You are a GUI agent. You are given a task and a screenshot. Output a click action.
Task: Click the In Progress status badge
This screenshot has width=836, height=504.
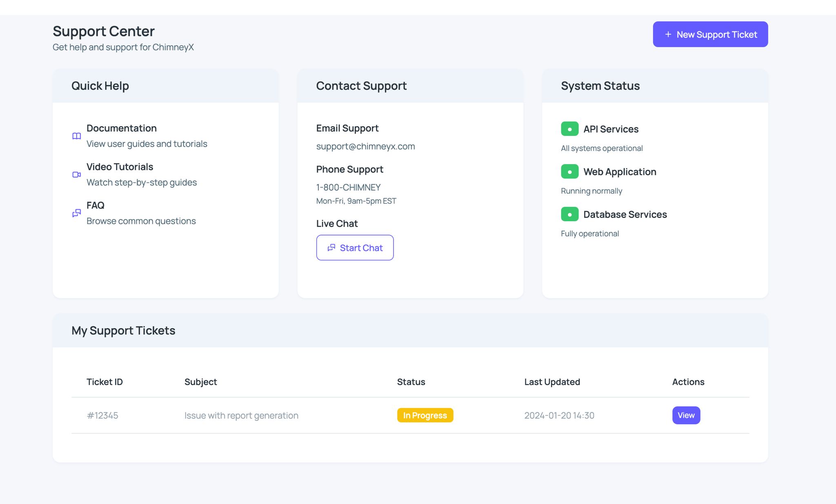[425, 415]
